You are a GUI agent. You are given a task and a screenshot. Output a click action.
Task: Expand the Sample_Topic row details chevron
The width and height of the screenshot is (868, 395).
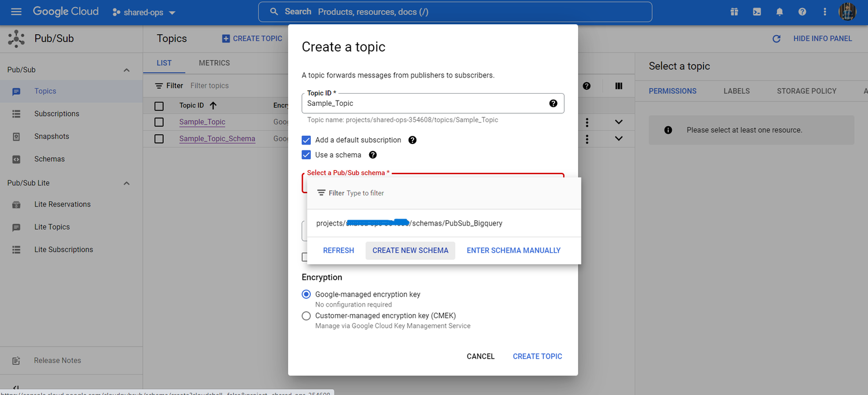618,122
